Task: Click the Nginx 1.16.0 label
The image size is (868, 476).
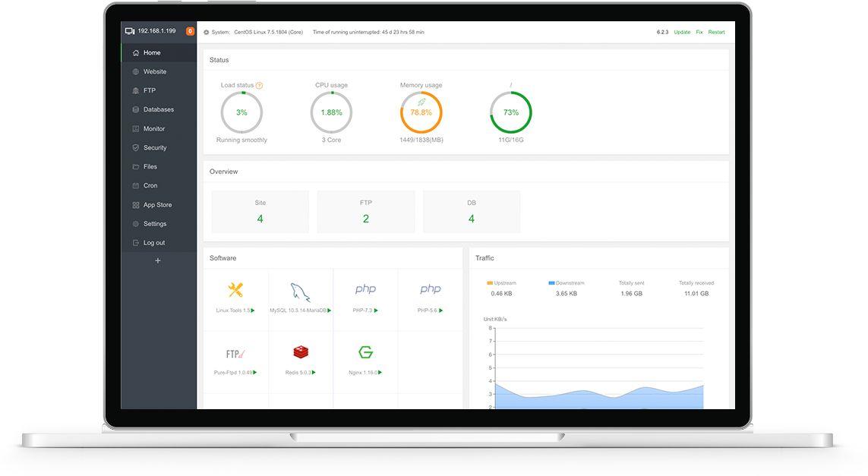Action: pos(363,373)
